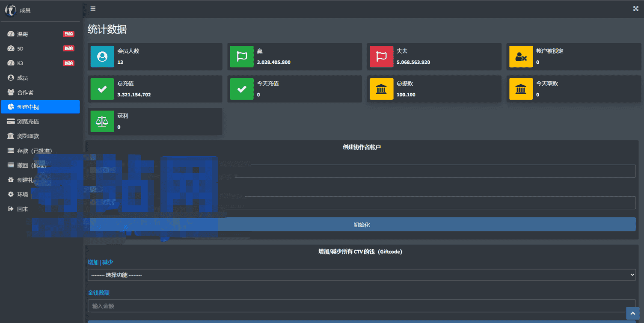Screen dimensions: 644x323
Task: Click the red flag icon for 失去
Action: [x=381, y=56]
